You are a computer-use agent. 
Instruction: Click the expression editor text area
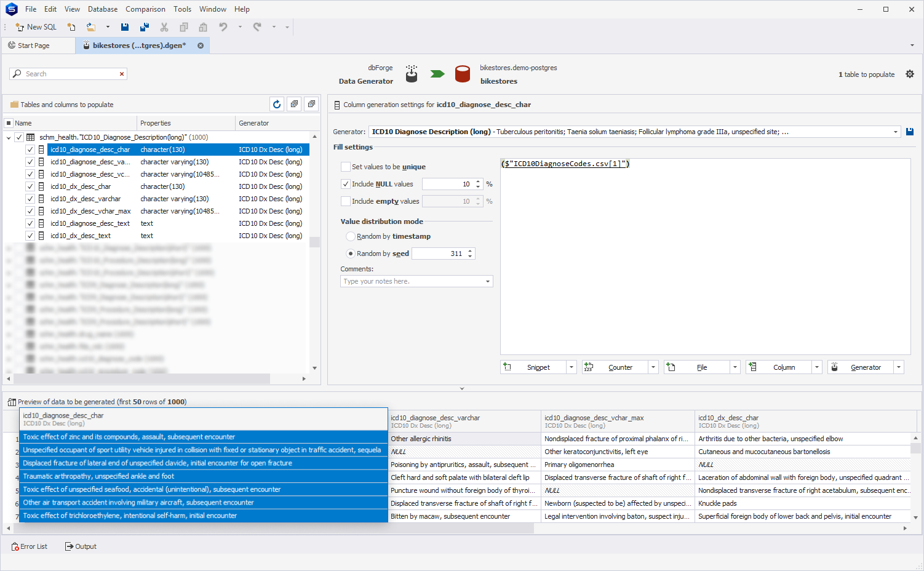[x=705, y=257]
